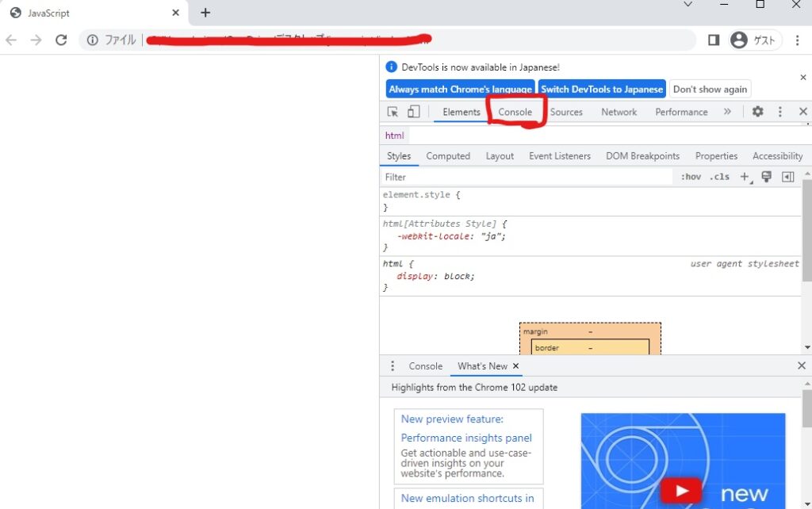Open DevTools settings gear icon
This screenshot has height=509, width=812.
[x=757, y=112]
